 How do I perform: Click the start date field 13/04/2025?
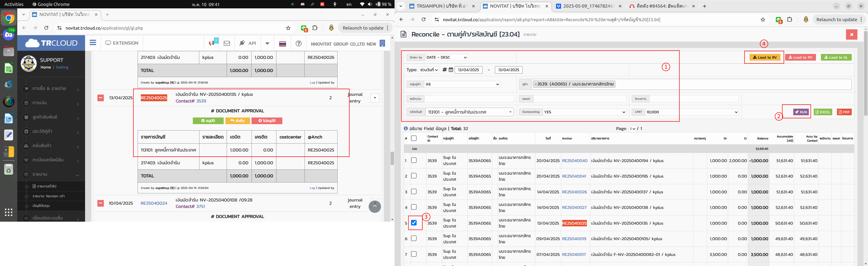(x=468, y=70)
